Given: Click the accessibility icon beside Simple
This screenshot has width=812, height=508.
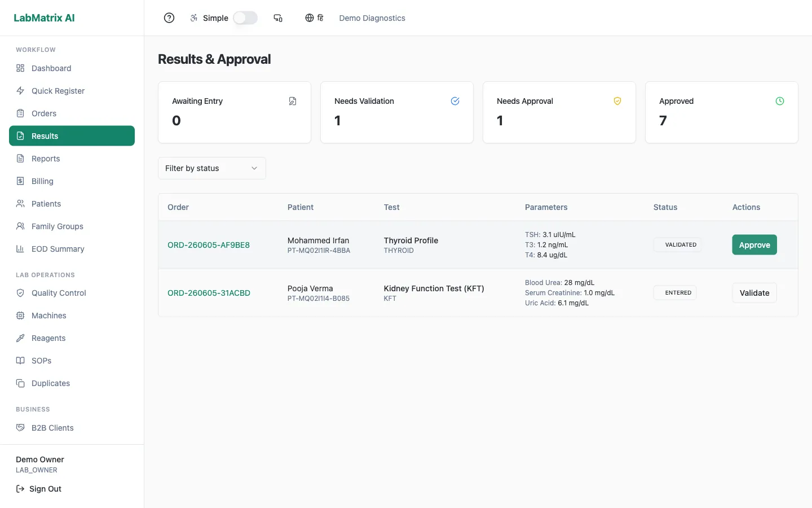Looking at the screenshot, I should point(194,18).
